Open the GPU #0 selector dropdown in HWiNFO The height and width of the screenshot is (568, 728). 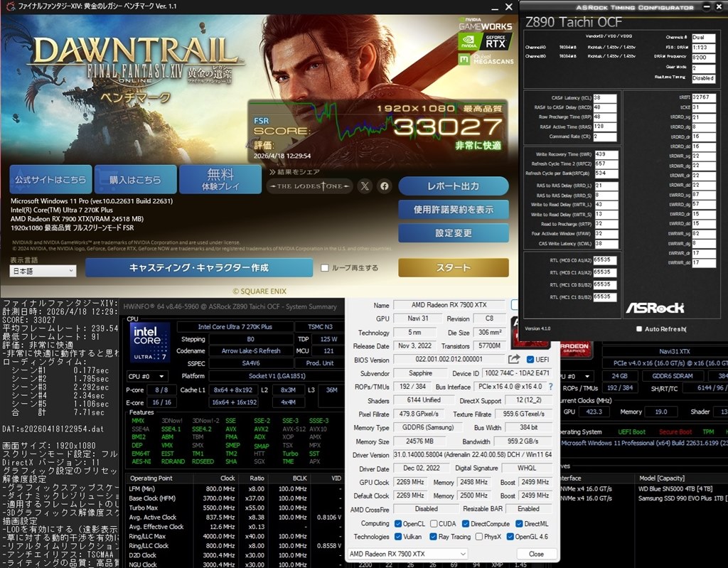(x=577, y=376)
